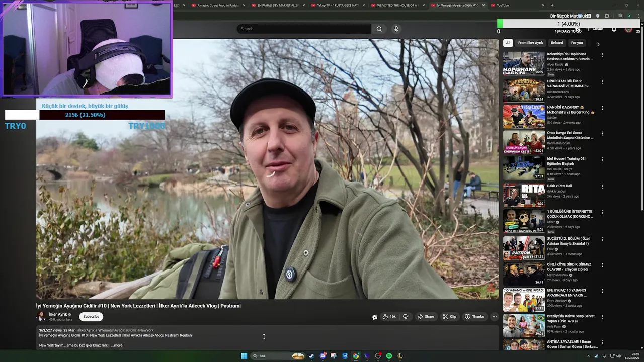Send Thanks to the creator
The height and width of the screenshot is (362, 644).
pos(474,317)
